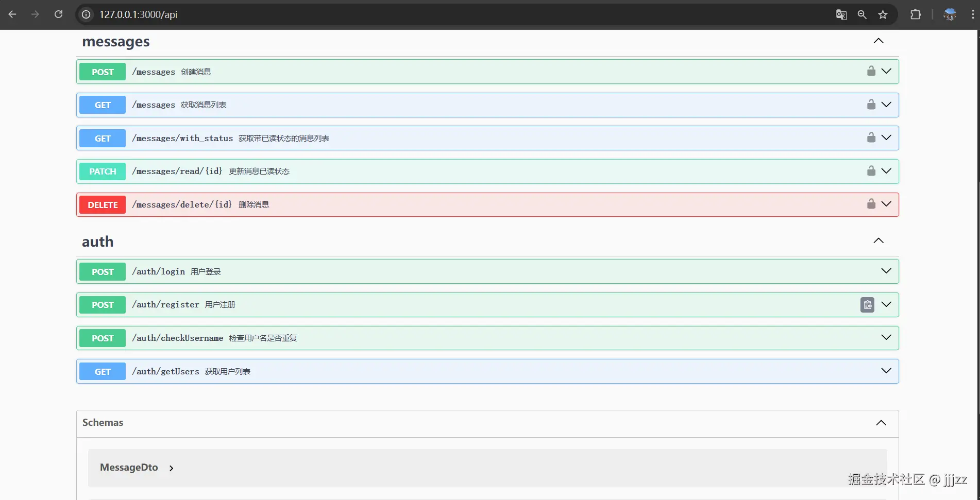Click the browser forward arrow
The width and height of the screenshot is (980, 500).
(35, 14)
